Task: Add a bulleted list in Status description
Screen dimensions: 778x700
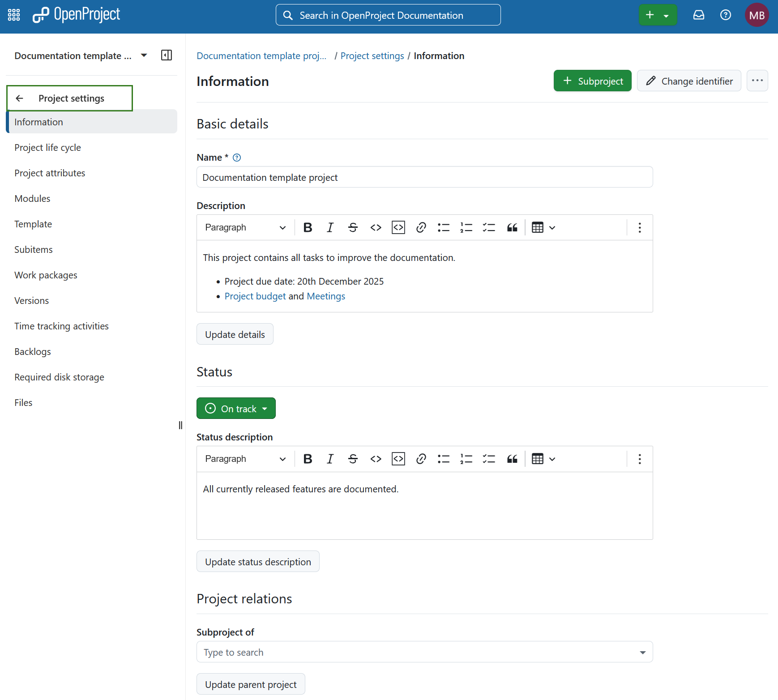Action: pos(443,459)
